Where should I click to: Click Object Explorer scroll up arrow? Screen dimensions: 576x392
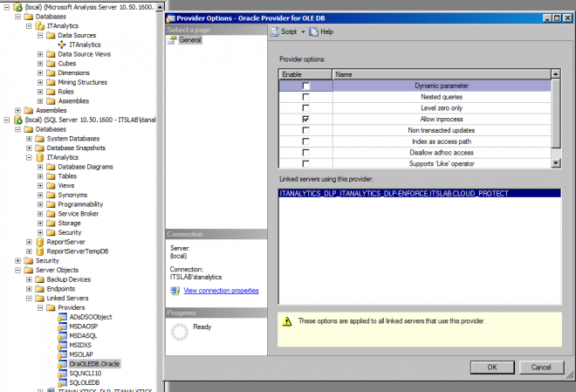coord(161,7)
